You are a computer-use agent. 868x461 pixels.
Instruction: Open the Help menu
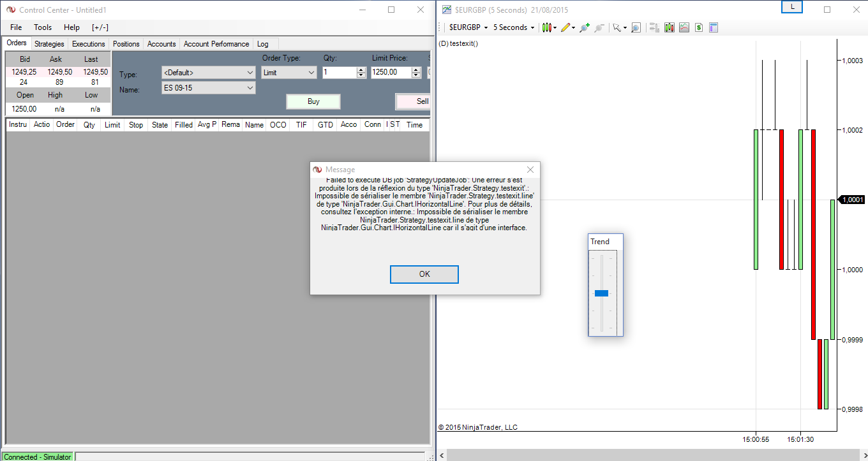71,27
